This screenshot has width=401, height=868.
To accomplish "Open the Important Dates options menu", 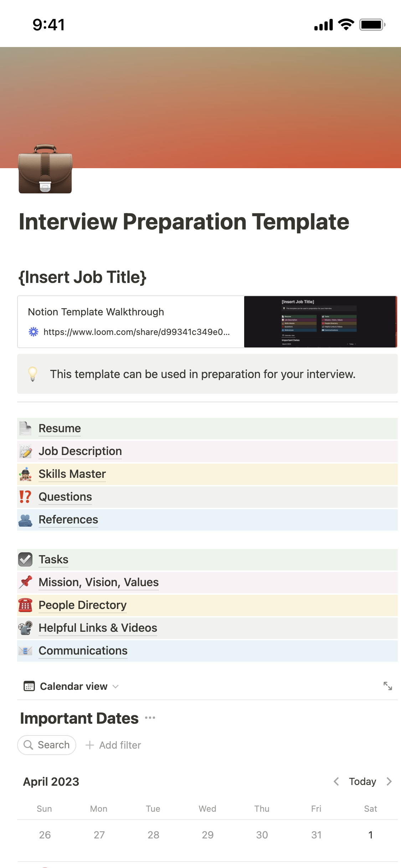I will tap(150, 718).
